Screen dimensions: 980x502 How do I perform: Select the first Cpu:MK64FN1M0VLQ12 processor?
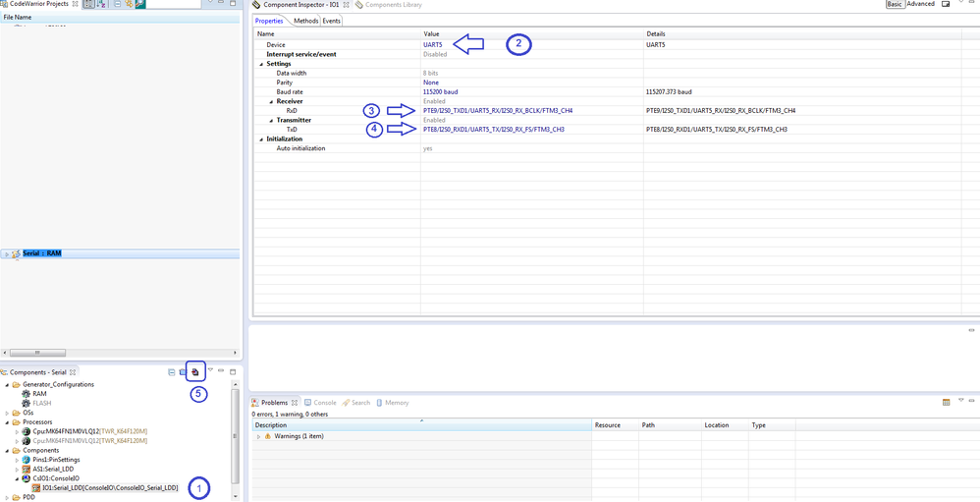(x=89, y=431)
